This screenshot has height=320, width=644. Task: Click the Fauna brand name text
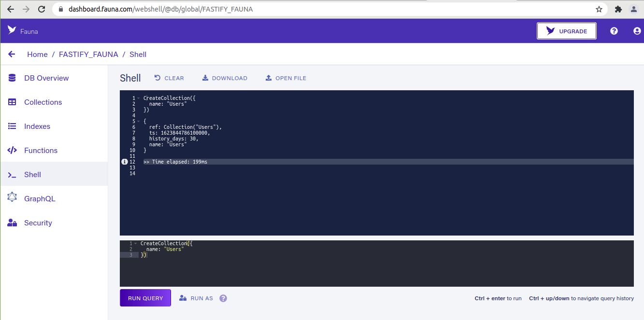click(x=29, y=31)
